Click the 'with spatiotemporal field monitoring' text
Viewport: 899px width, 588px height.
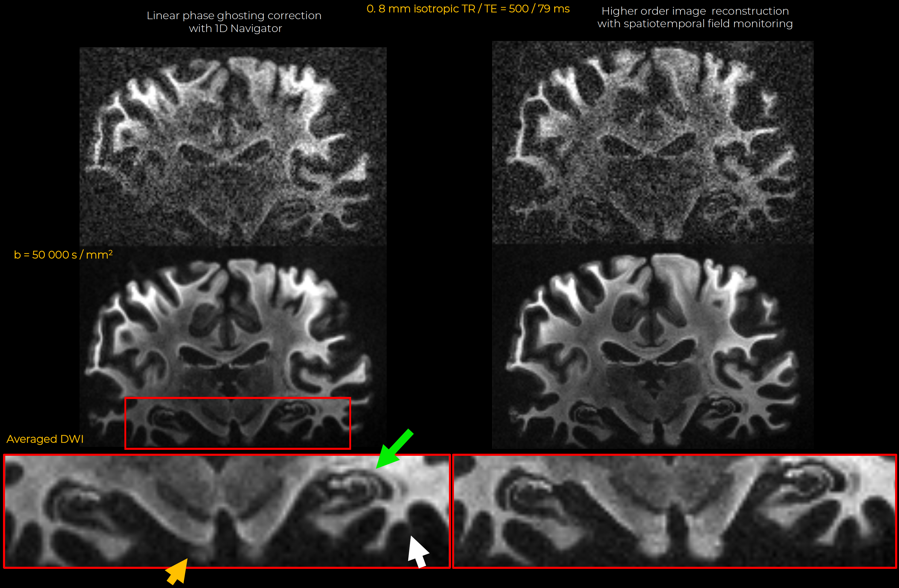(x=695, y=24)
